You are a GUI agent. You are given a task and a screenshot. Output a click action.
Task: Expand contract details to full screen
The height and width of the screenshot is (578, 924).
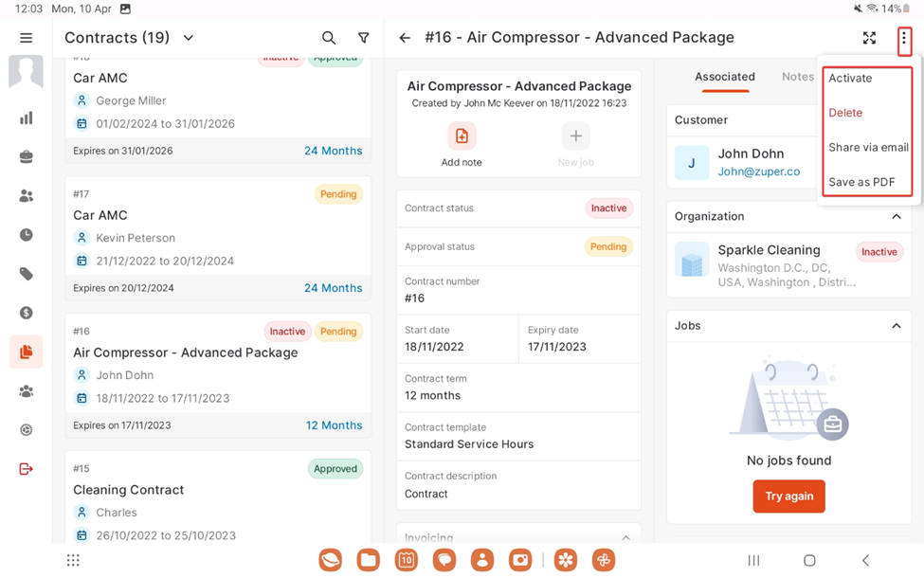(869, 38)
